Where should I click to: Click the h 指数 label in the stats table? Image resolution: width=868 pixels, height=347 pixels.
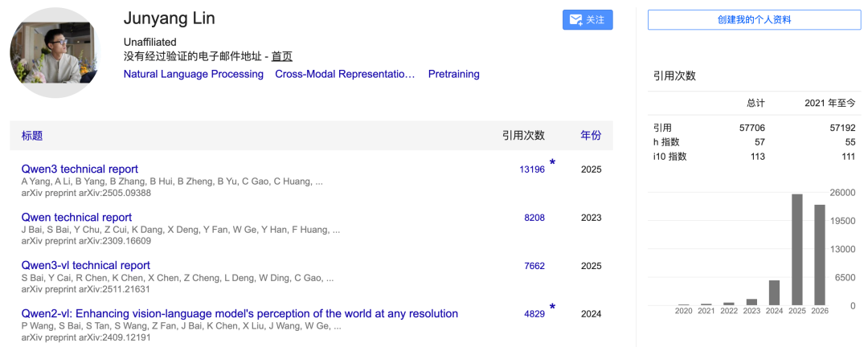(666, 142)
